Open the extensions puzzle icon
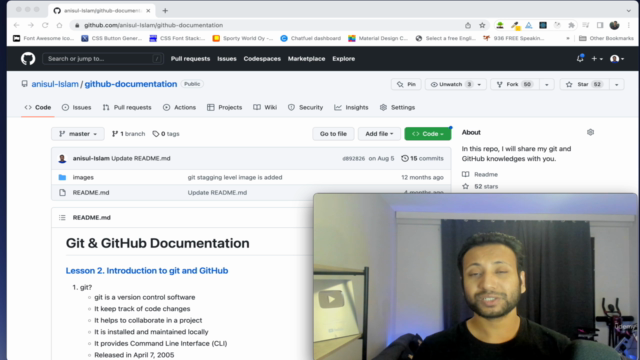The width and height of the screenshot is (640, 360). click(x=571, y=25)
